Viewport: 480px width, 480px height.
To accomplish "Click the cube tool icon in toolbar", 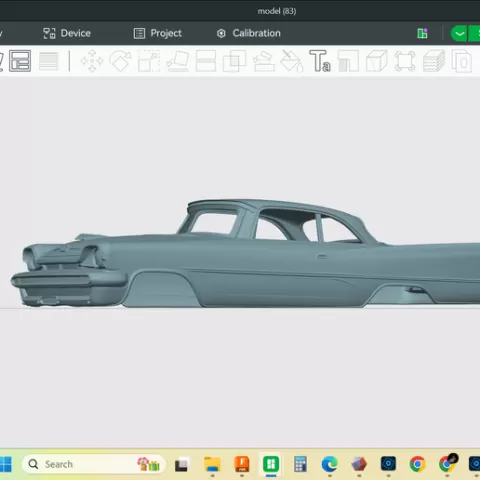I will 377,61.
